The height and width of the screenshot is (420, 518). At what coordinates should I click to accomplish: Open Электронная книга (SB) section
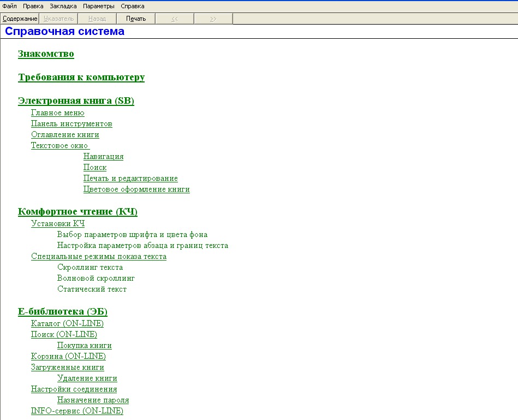[76, 101]
